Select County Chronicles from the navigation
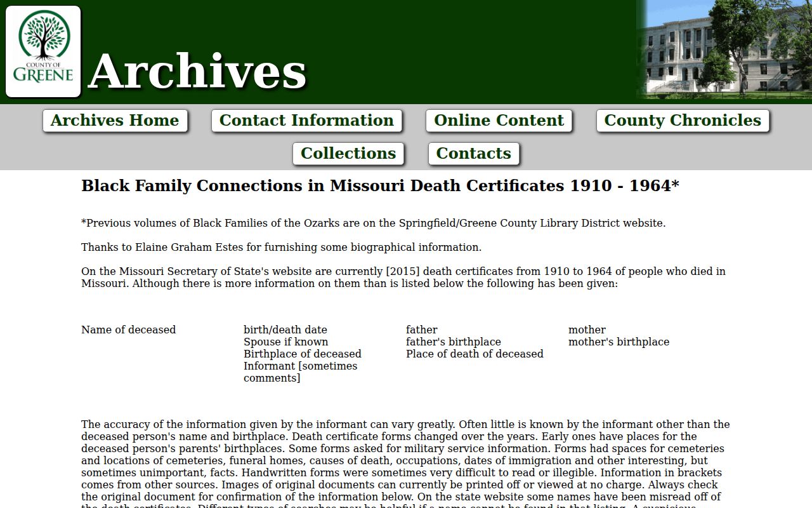This screenshot has height=508, width=812. (x=683, y=121)
